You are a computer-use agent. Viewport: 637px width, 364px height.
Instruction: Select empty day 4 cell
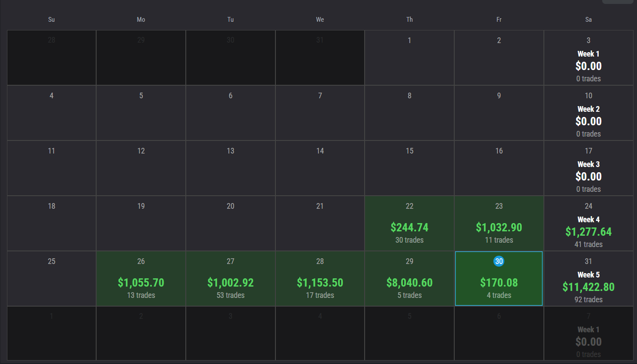pyautogui.click(x=51, y=113)
